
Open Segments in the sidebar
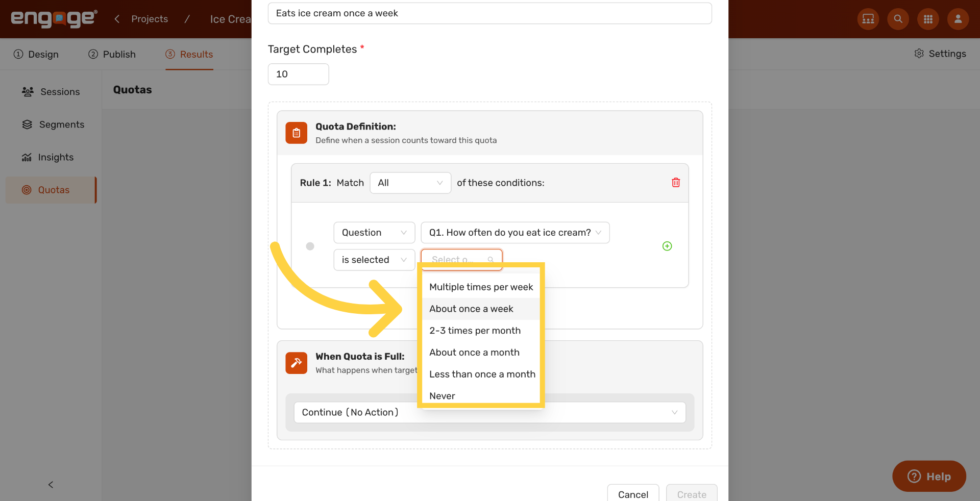(x=51, y=124)
